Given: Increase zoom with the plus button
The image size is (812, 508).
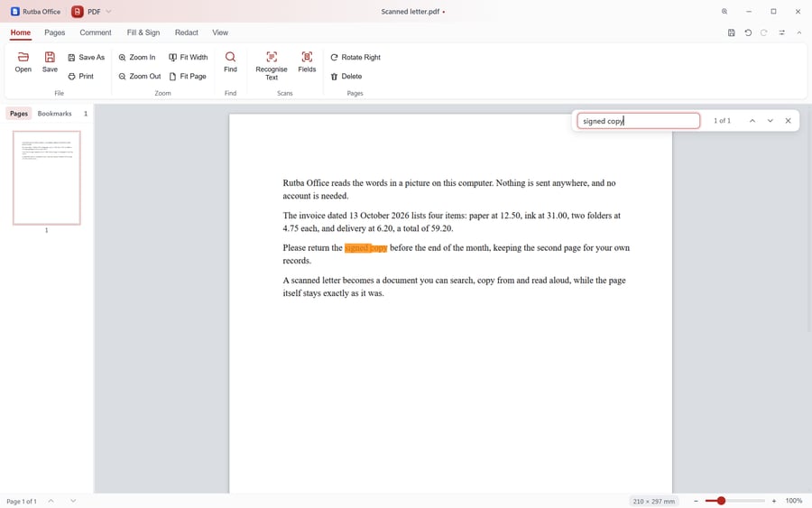Looking at the screenshot, I should (x=774, y=501).
